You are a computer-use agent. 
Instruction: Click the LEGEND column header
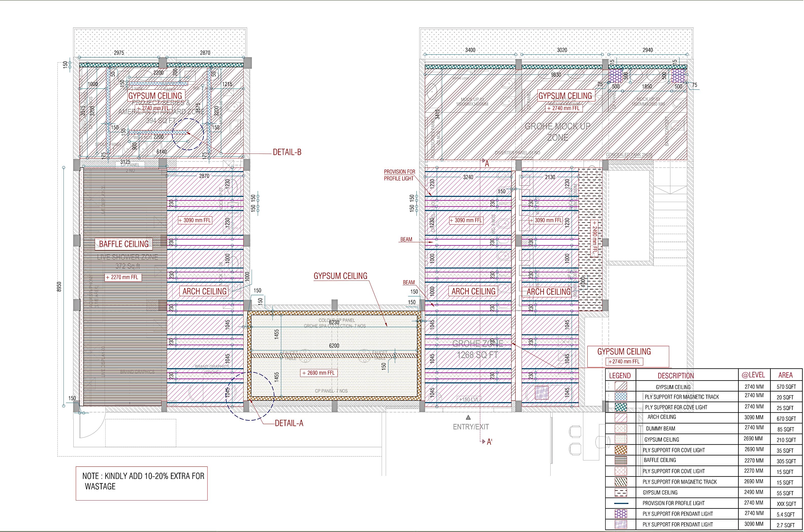pyautogui.click(x=620, y=376)
